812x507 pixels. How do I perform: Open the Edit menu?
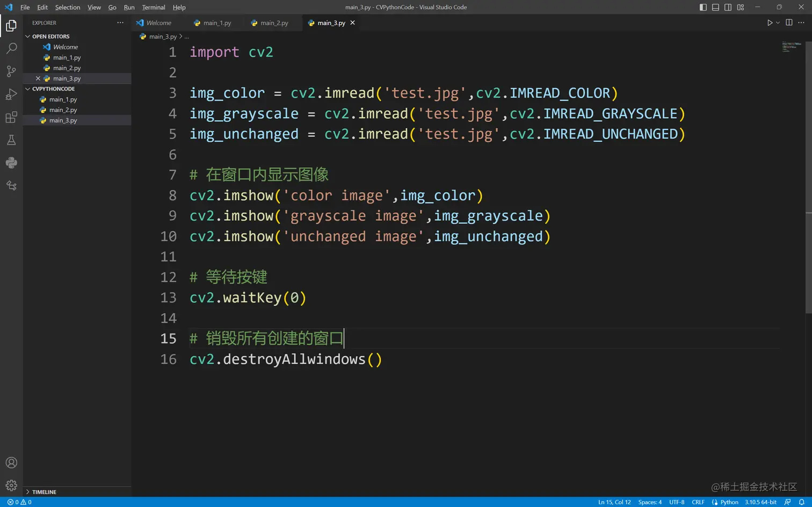coord(42,7)
